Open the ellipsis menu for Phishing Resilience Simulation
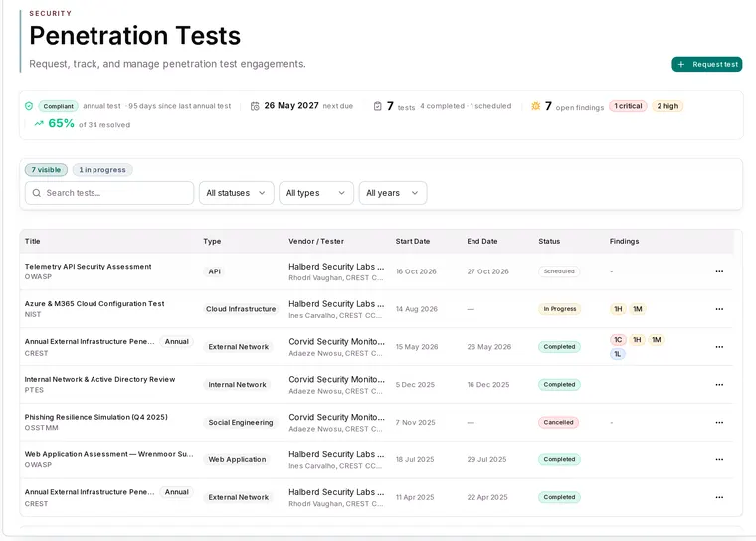The image size is (756, 541). click(x=719, y=422)
